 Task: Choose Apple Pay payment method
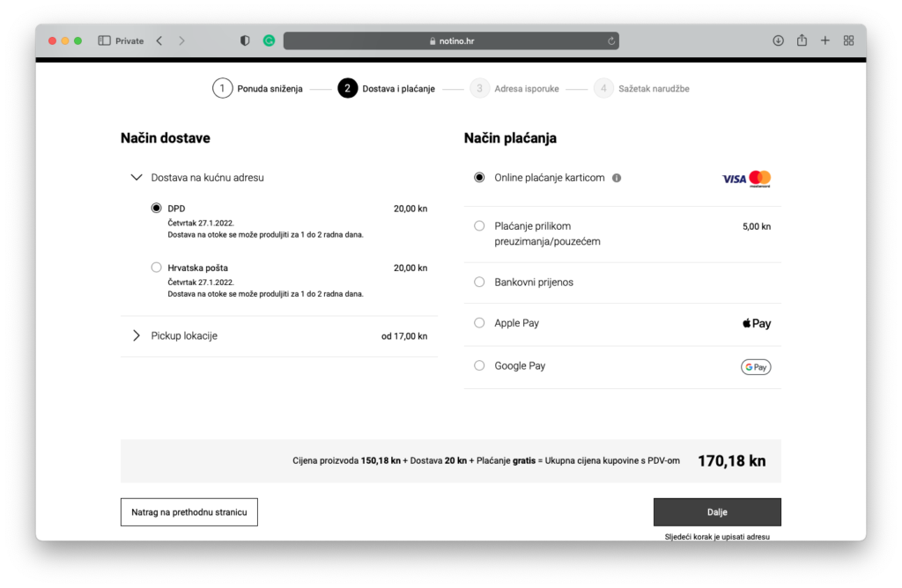(x=479, y=323)
